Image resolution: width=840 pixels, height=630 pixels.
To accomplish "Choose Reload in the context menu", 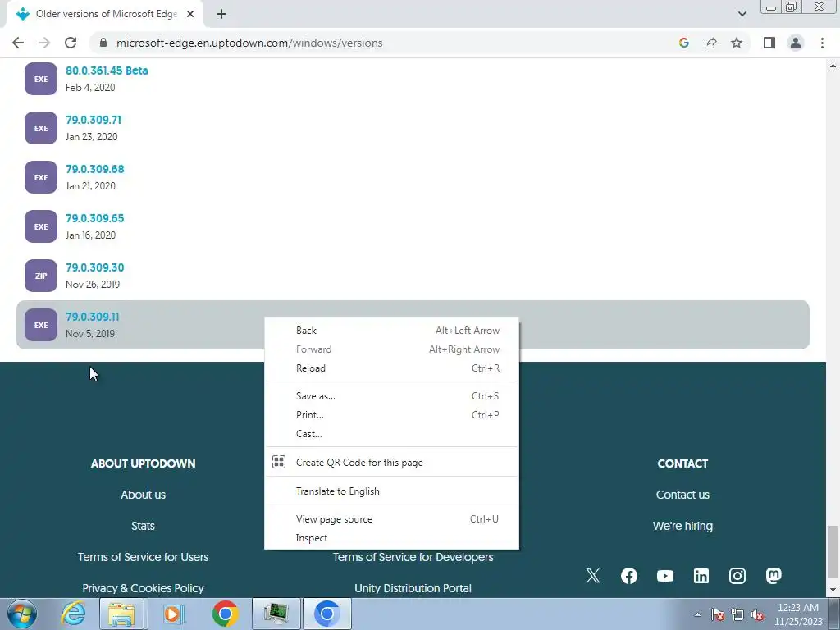I will pos(391,368).
